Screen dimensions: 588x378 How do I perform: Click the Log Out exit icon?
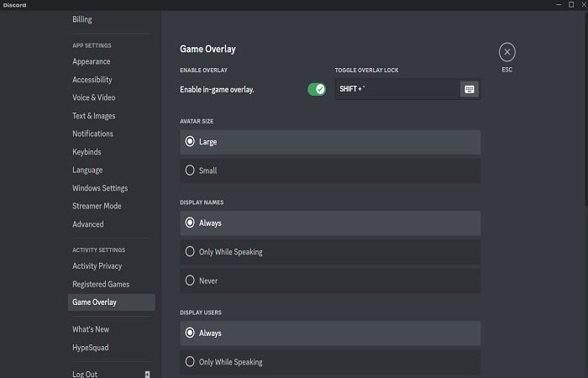(147, 374)
